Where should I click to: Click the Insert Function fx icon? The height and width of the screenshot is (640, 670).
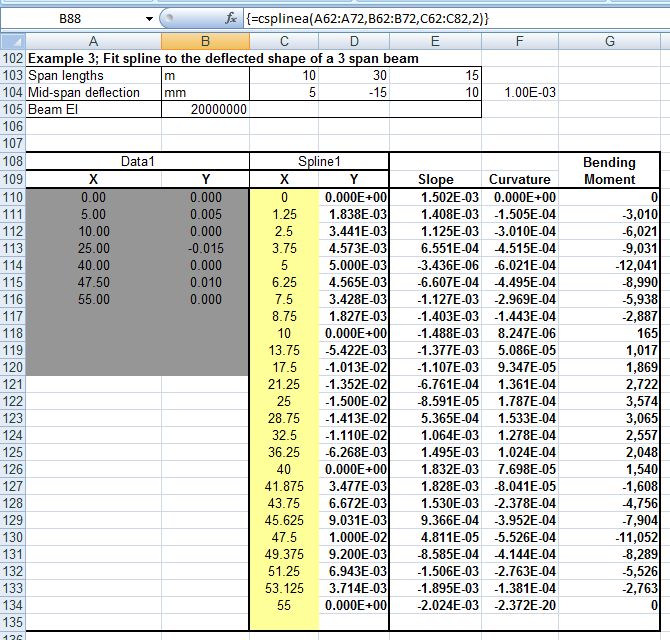tap(231, 18)
